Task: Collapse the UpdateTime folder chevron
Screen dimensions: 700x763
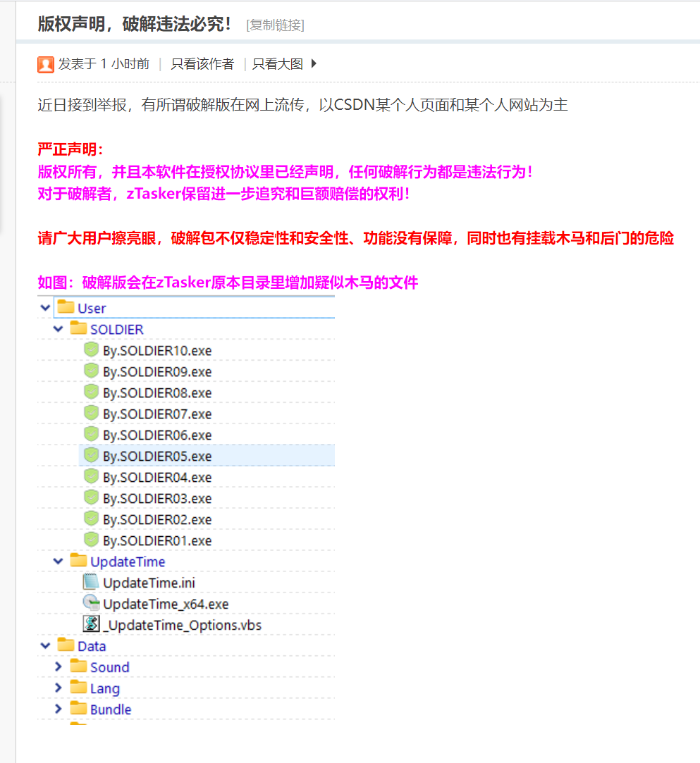Action: [x=58, y=561]
